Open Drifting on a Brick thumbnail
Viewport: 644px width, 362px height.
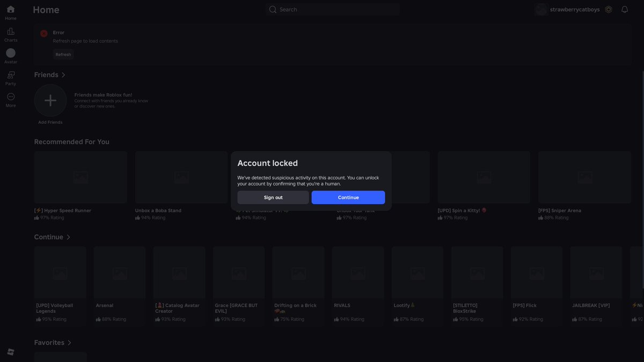coord(298,272)
